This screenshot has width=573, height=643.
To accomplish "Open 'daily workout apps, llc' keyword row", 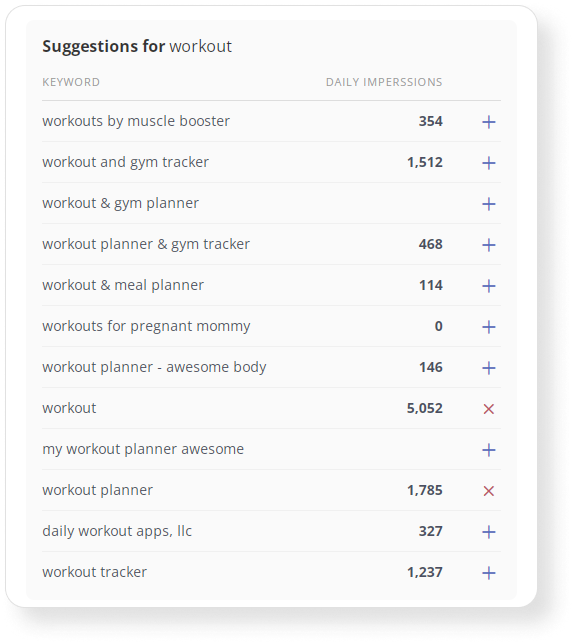I will 271,531.
